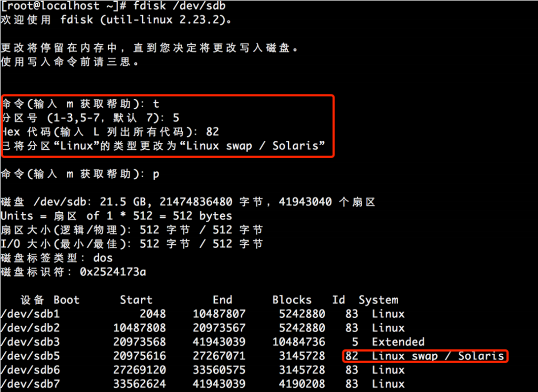
Task: Click the 'End' column header
Action: [x=222, y=300]
